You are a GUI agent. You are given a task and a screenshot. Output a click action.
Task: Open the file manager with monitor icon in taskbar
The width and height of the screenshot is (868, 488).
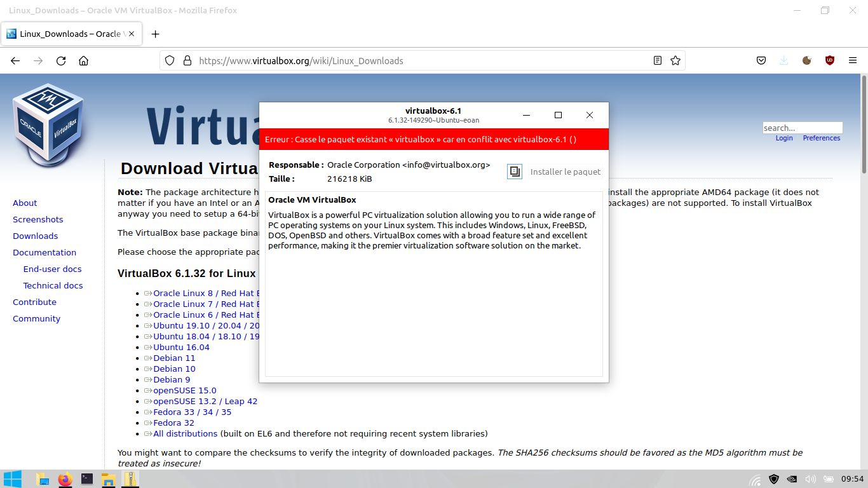43,479
